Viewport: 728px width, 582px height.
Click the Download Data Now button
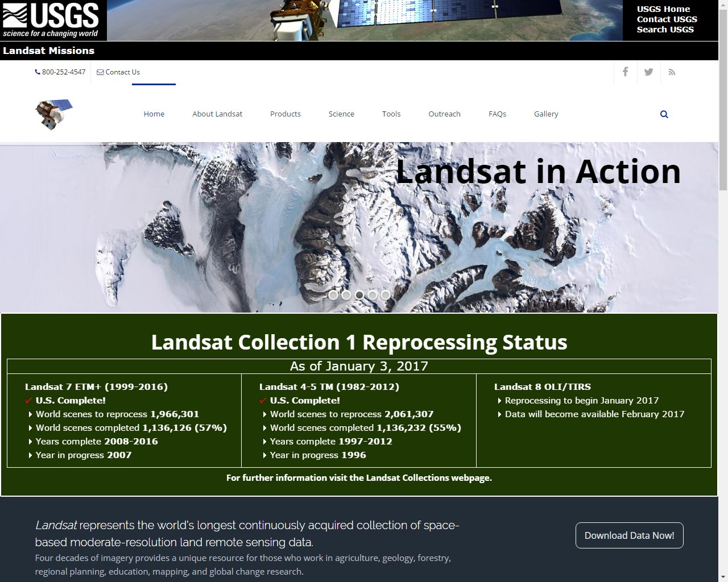[629, 535]
